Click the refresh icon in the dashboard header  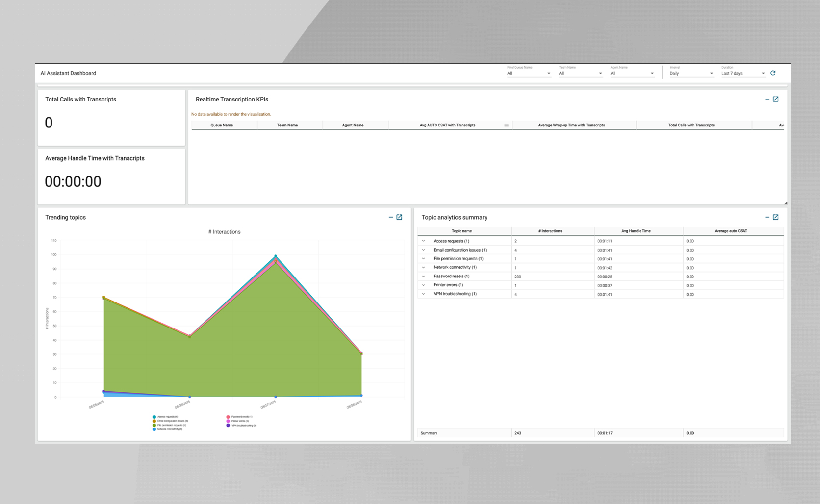773,73
